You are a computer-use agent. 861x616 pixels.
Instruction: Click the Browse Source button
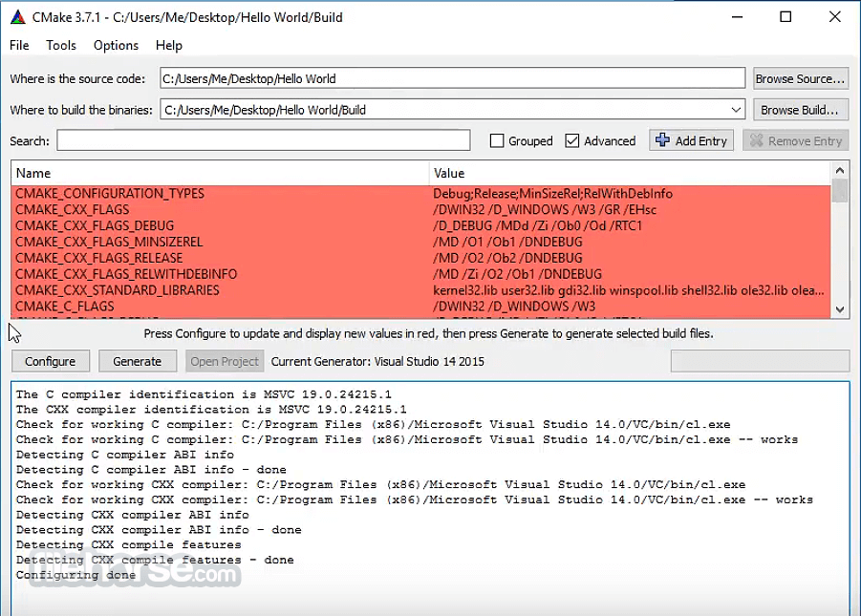tap(801, 78)
